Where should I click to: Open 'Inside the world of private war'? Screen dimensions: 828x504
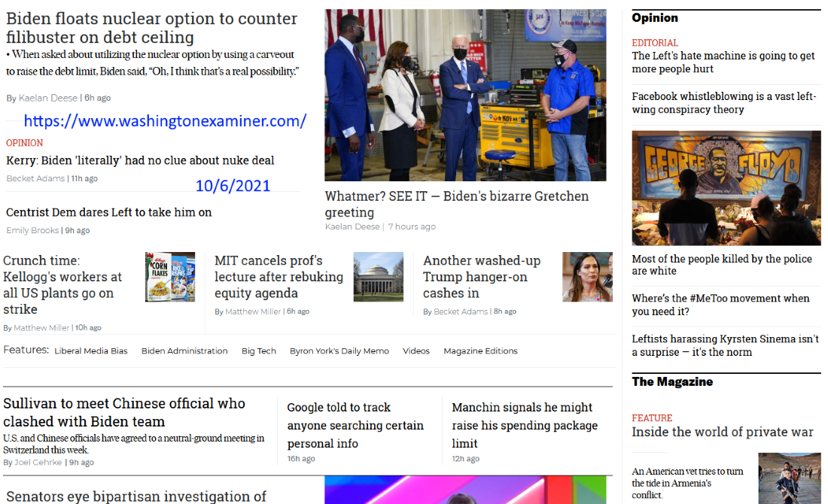(x=723, y=433)
